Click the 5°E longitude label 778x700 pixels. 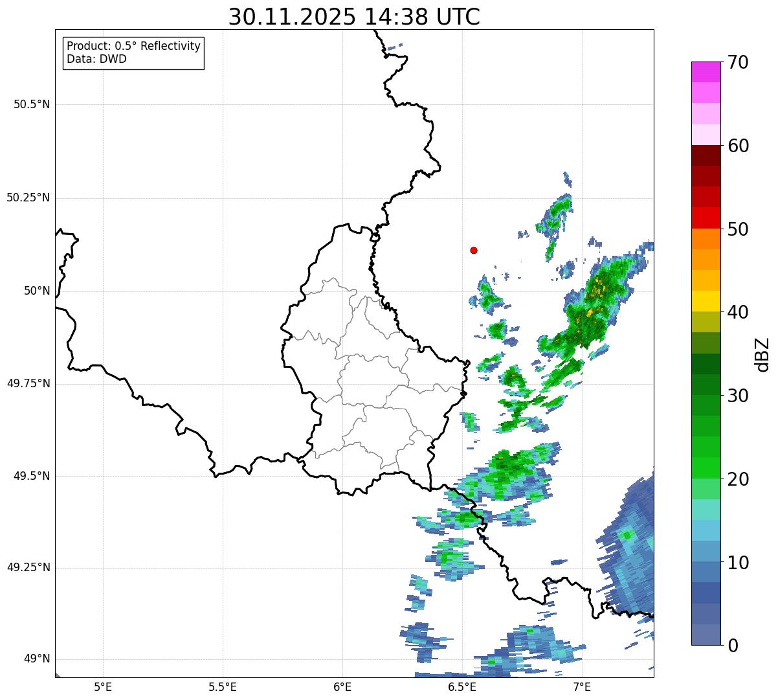point(103,686)
